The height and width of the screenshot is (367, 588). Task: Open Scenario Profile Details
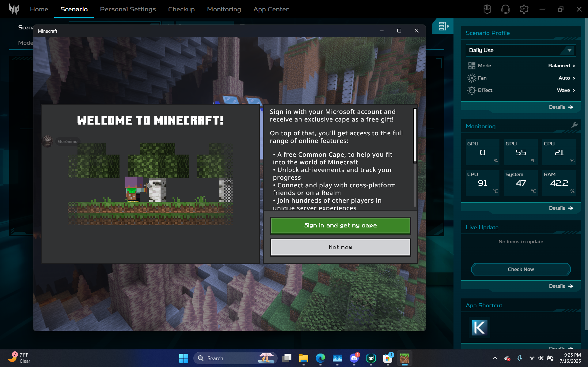561,107
